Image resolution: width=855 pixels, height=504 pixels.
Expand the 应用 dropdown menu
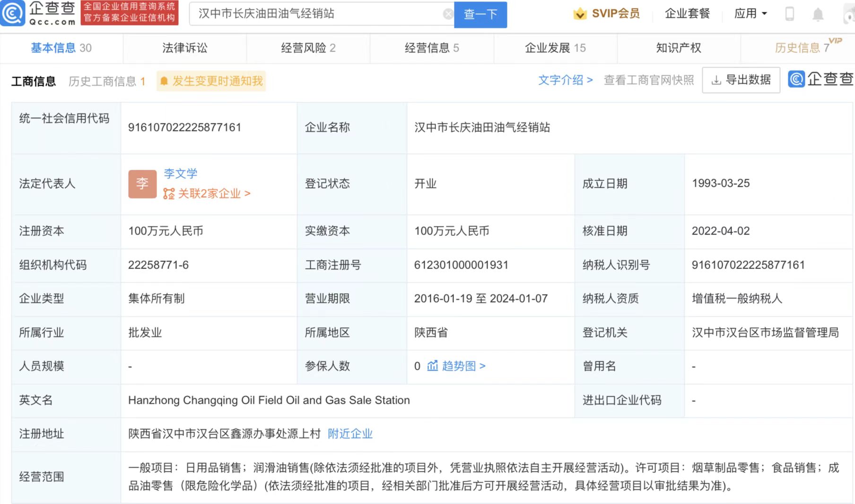pos(750,14)
